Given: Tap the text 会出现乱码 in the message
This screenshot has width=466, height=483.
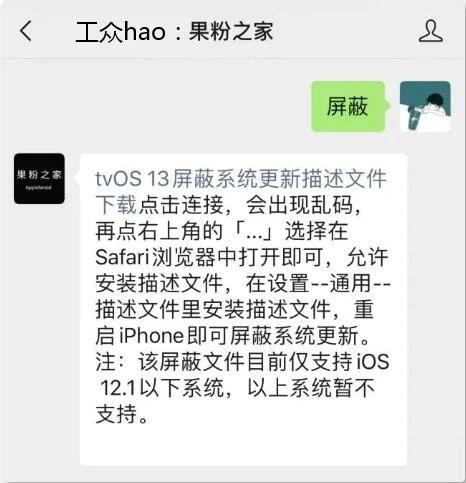Looking at the screenshot, I should [x=299, y=205].
